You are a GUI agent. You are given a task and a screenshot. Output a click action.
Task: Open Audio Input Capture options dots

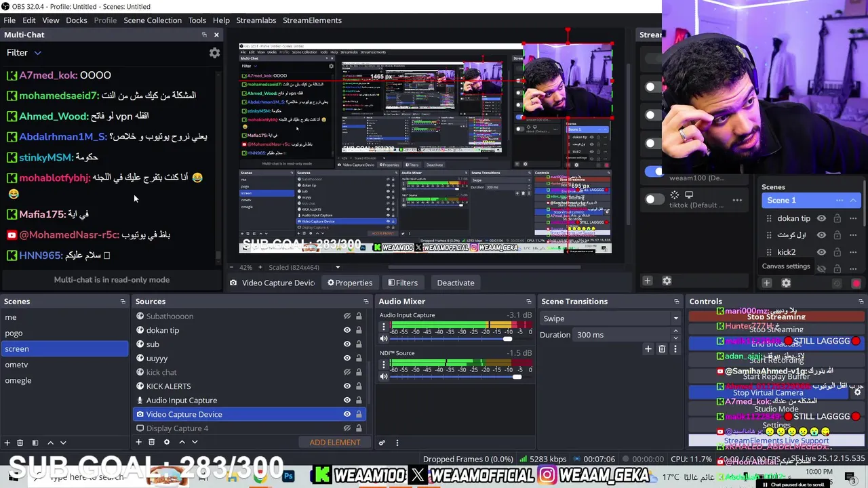pos(384,327)
